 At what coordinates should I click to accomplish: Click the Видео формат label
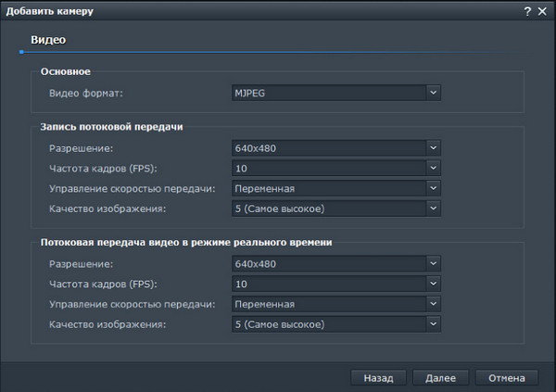pyautogui.click(x=85, y=93)
